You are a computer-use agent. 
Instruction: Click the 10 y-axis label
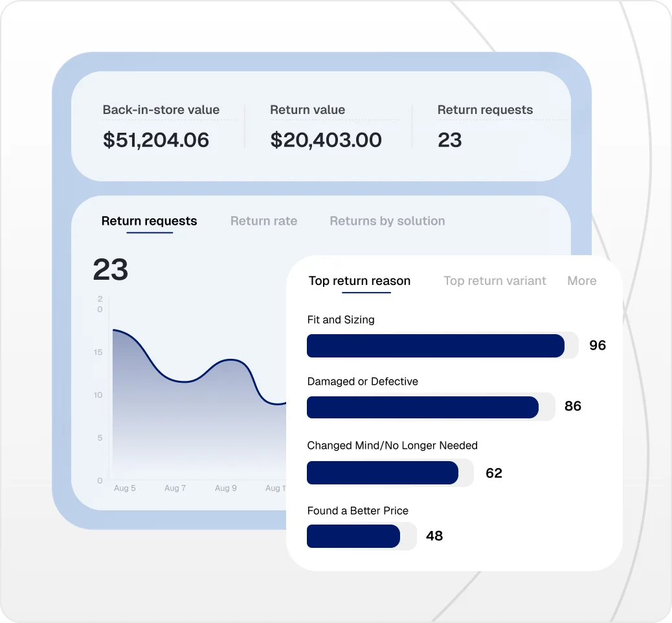click(x=98, y=395)
